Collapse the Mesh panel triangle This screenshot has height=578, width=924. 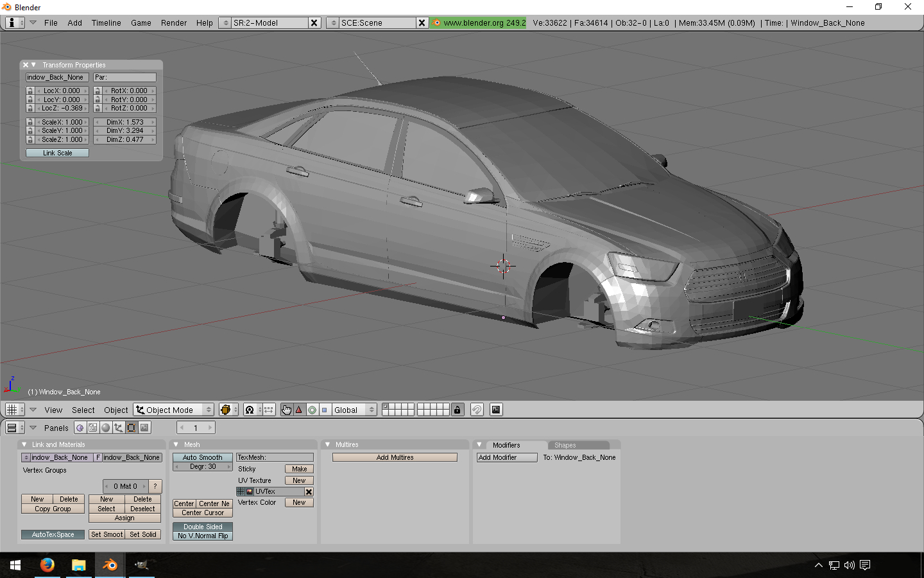(x=176, y=444)
